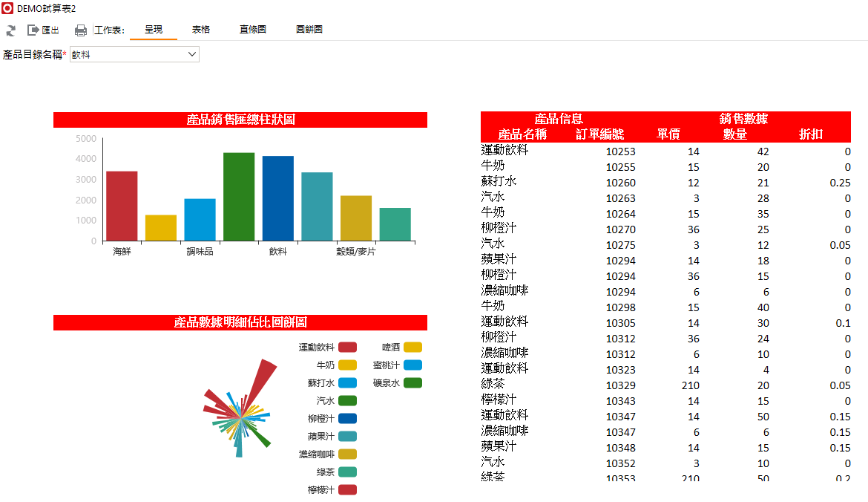Switch to the 表格 worksheet tab
The image size is (868, 502).
pos(200,30)
